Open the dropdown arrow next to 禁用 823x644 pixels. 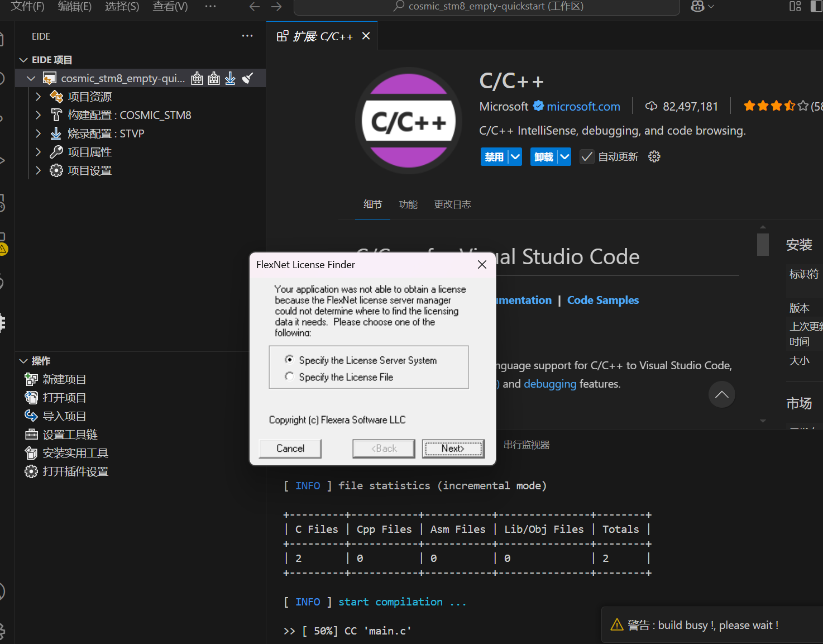point(515,157)
